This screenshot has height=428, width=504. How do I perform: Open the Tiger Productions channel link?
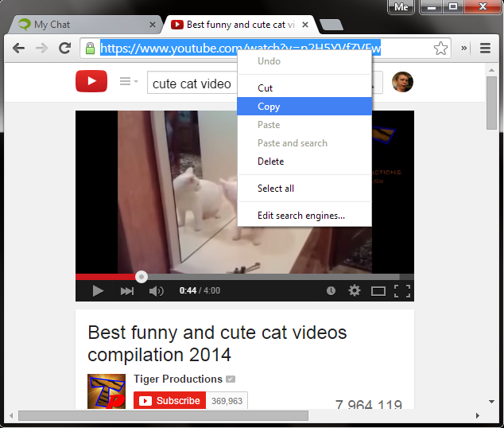[x=178, y=379]
